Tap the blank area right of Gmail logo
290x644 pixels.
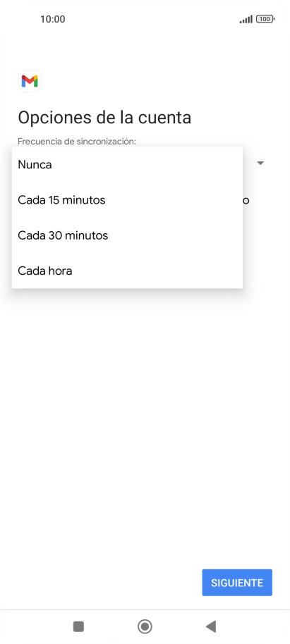pyautogui.click(x=164, y=81)
